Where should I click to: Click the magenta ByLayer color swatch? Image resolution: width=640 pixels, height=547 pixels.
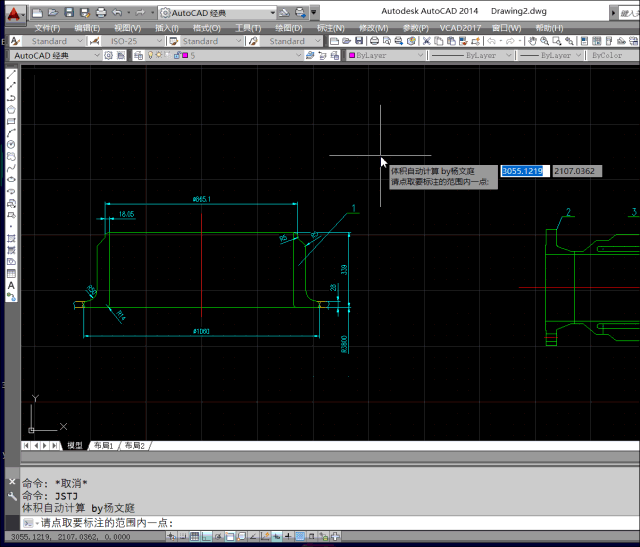[352, 56]
